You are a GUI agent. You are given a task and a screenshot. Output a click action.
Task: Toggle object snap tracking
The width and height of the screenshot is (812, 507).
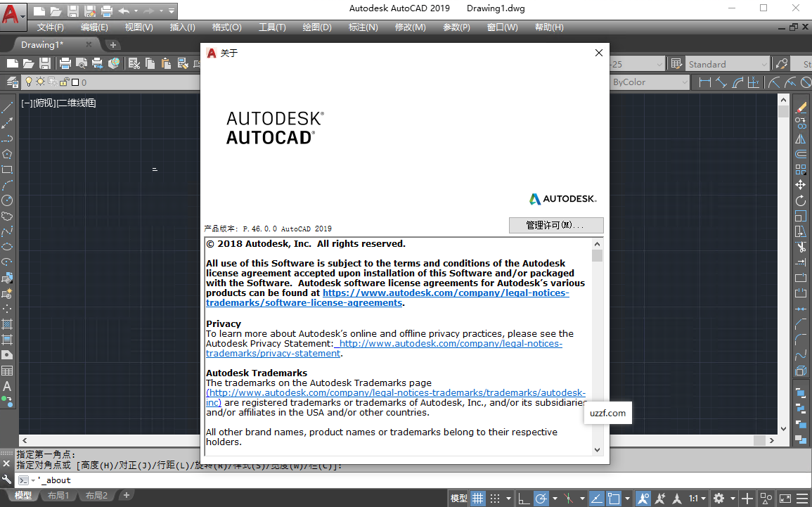click(x=595, y=498)
